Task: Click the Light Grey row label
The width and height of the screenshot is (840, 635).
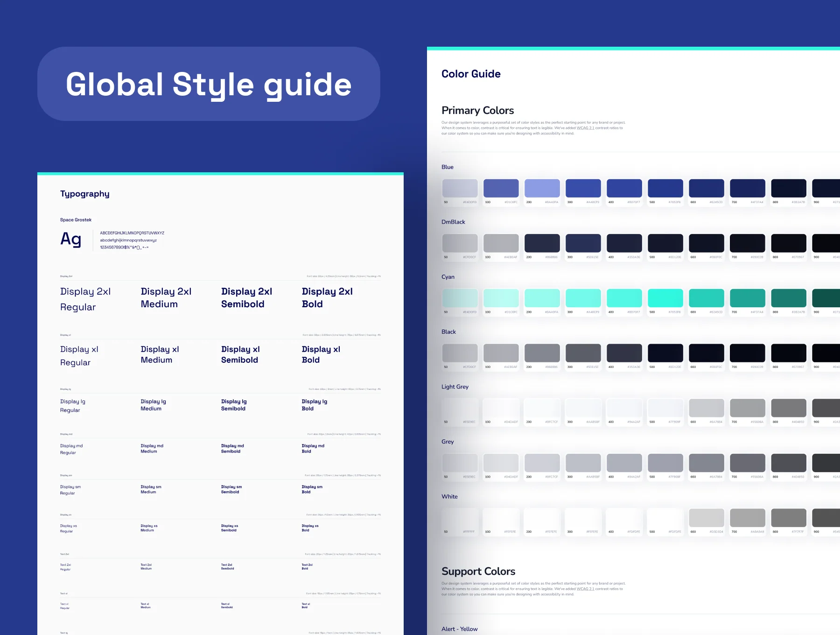Action: point(455,387)
